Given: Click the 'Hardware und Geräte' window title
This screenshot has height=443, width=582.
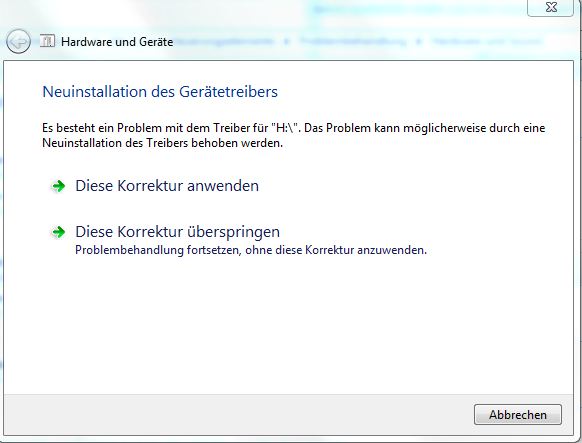Looking at the screenshot, I should [117, 42].
